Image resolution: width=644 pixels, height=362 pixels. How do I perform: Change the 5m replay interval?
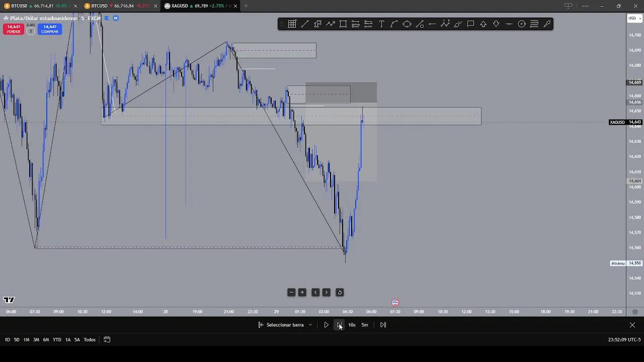click(x=365, y=325)
